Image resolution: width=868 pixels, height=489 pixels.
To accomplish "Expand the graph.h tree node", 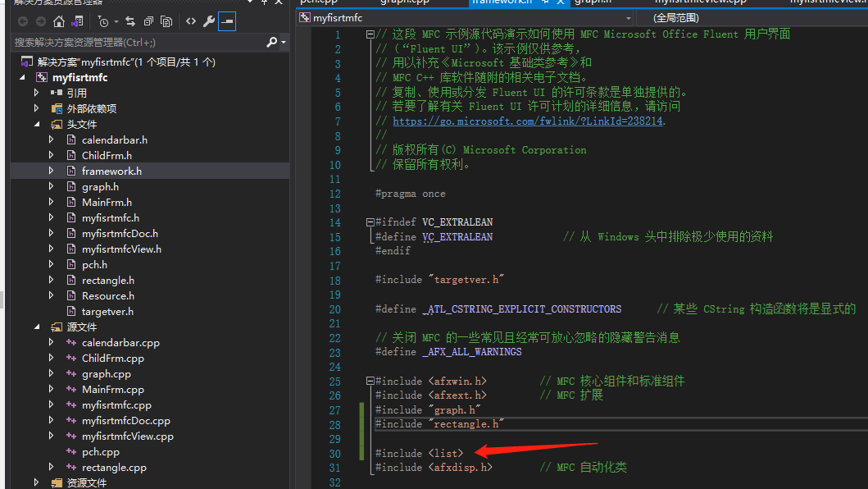I will (x=51, y=187).
